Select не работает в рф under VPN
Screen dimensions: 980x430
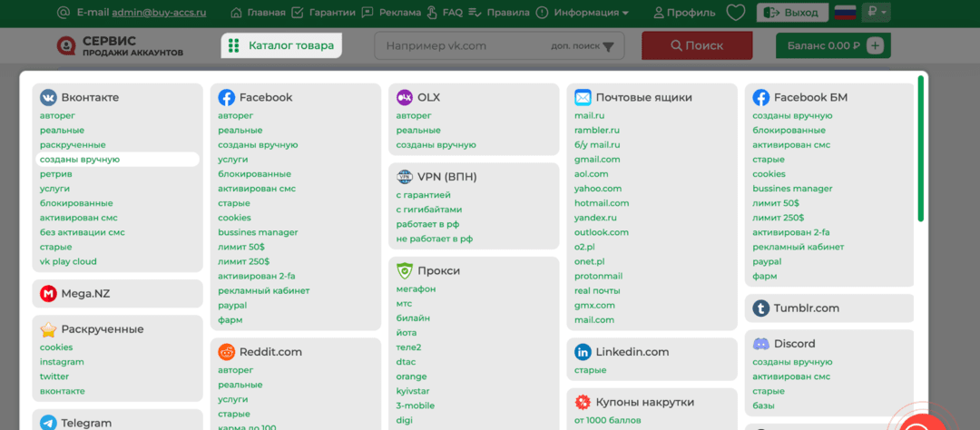[435, 239]
